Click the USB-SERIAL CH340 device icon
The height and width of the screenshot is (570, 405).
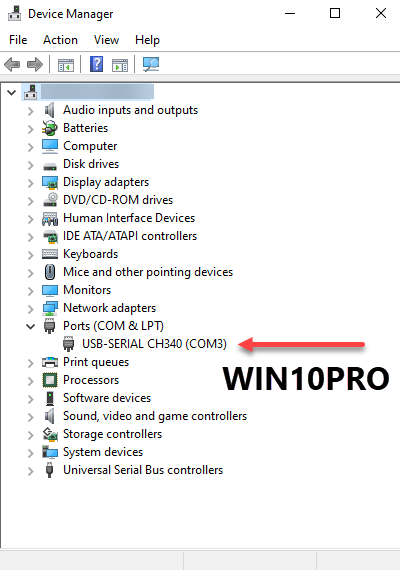[x=68, y=344]
